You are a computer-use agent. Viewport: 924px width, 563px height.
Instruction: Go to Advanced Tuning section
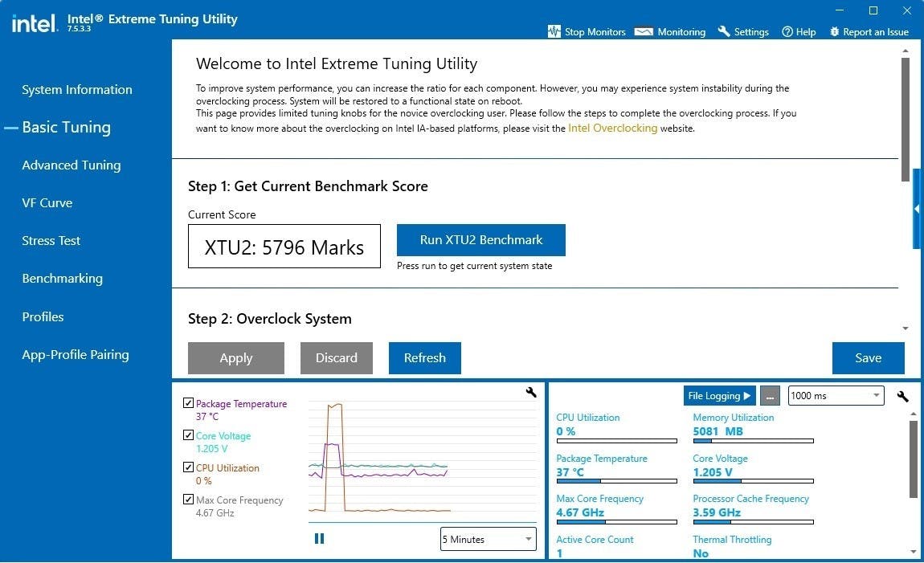(72, 165)
